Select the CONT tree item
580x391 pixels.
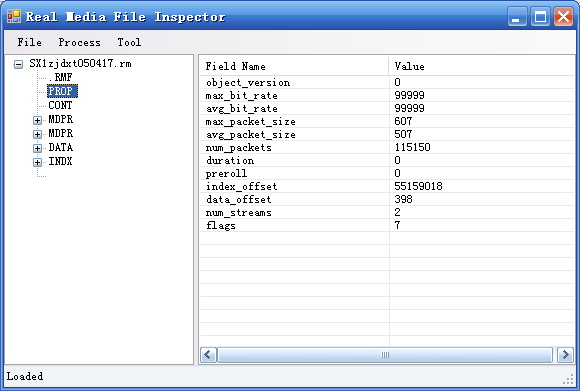60,105
